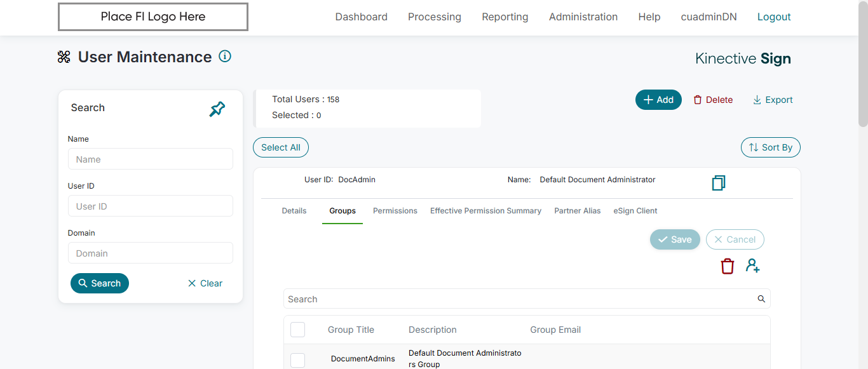
Task: Delete selected users via the Delete button
Action: pos(713,100)
